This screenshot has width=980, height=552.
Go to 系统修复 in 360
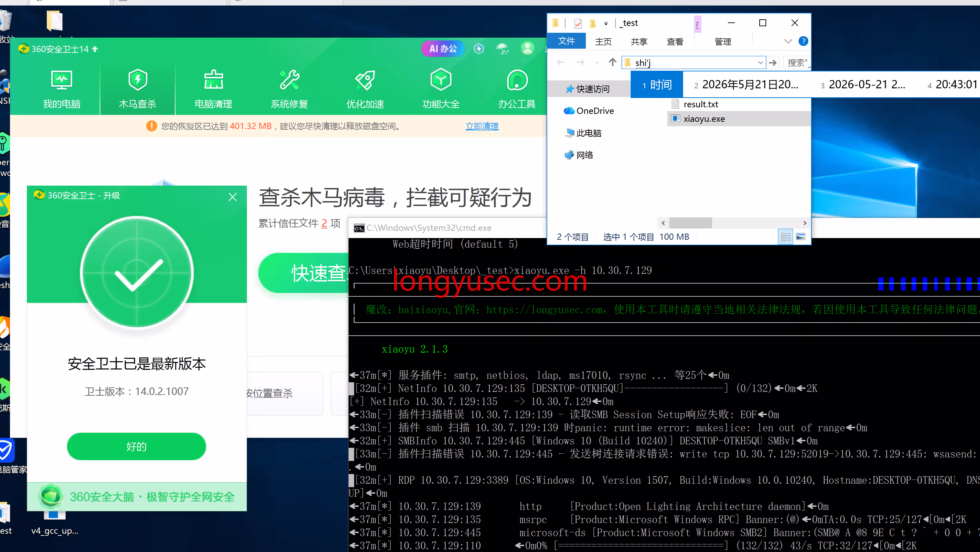(289, 89)
